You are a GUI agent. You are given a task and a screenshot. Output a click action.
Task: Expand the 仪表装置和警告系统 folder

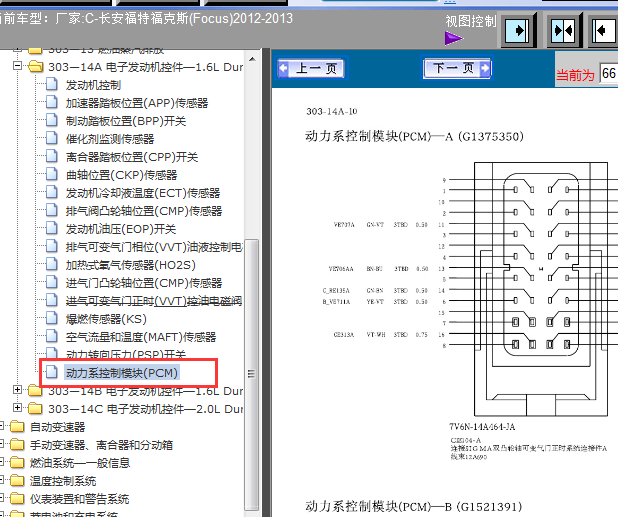point(1,498)
